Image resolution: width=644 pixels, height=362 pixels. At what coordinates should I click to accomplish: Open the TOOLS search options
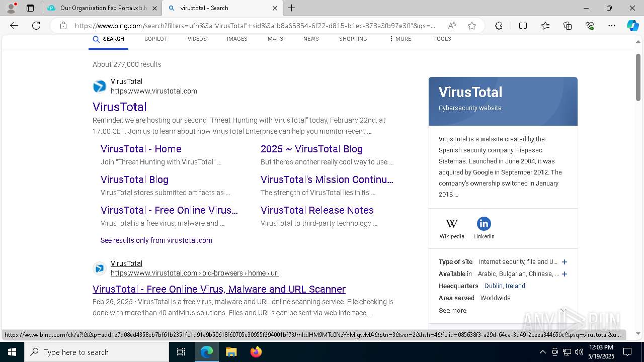(442, 39)
